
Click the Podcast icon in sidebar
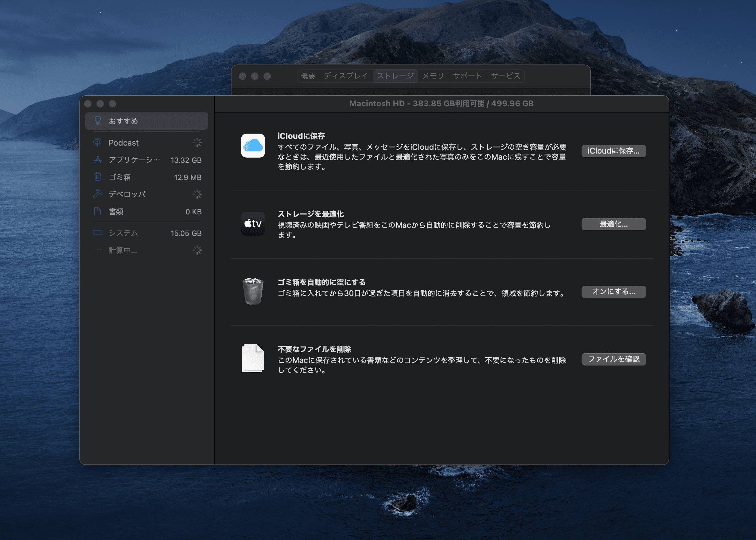[x=97, y=143]
